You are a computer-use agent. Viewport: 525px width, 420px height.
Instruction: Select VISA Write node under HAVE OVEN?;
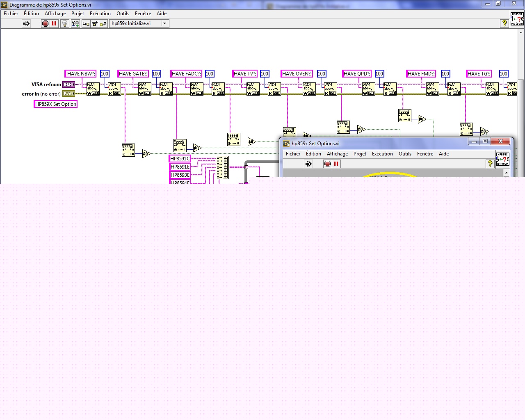pos(309,89)
